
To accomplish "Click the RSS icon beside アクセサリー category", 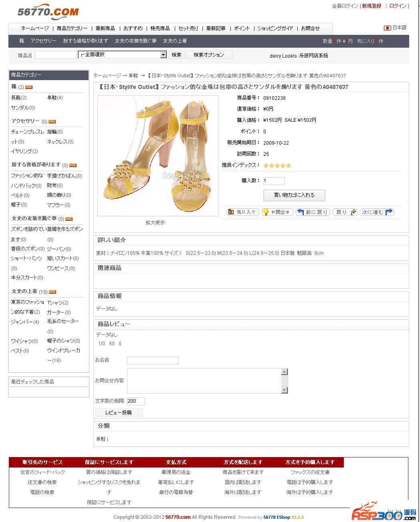I will (52, 121).
